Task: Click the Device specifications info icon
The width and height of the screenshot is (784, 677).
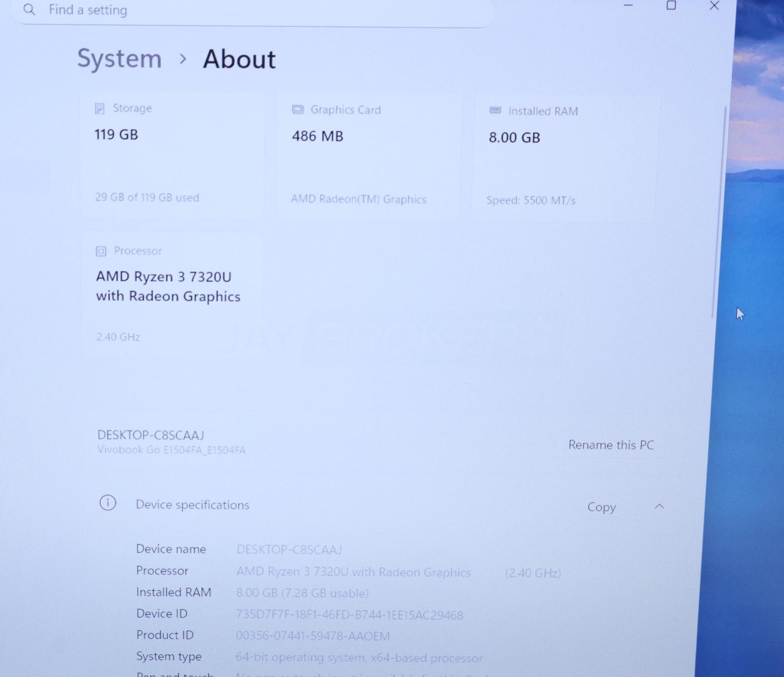Action: pos(108,503)
